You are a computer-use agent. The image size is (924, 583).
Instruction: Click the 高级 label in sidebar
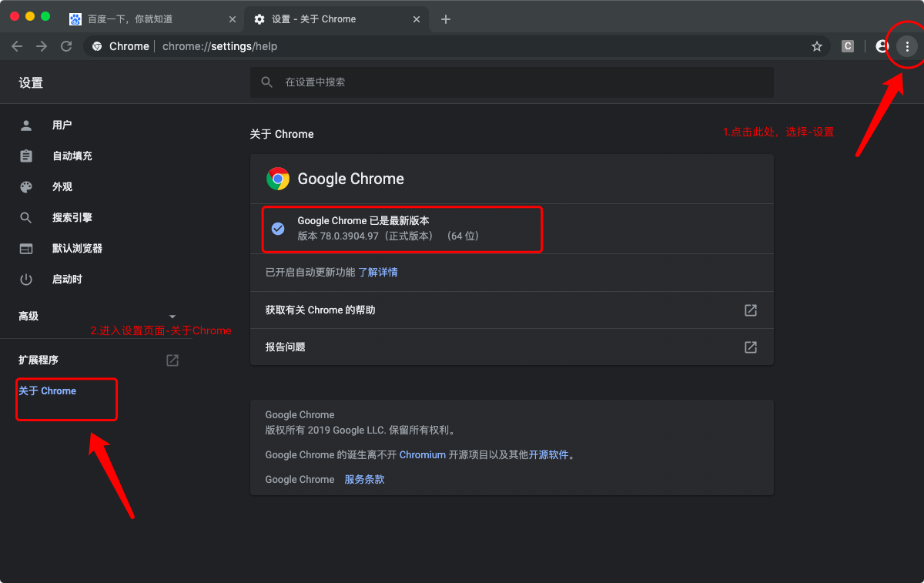pos(28,316)
